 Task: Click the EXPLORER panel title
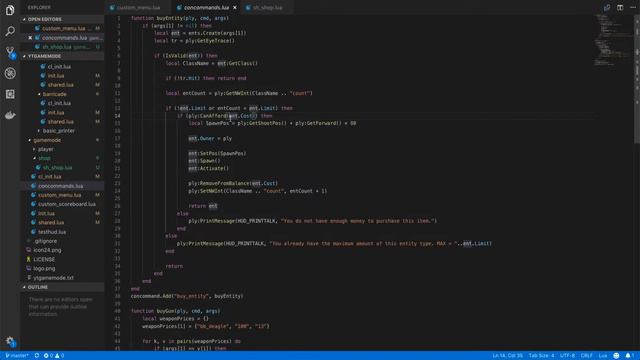[39, 7]
